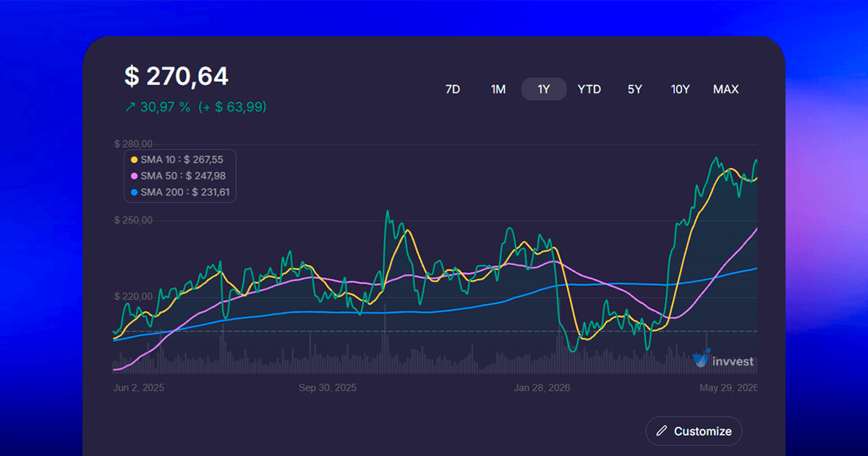Show the 10Y price history
The width and height of the screenshot is (868, 456).
pos(680,90)
